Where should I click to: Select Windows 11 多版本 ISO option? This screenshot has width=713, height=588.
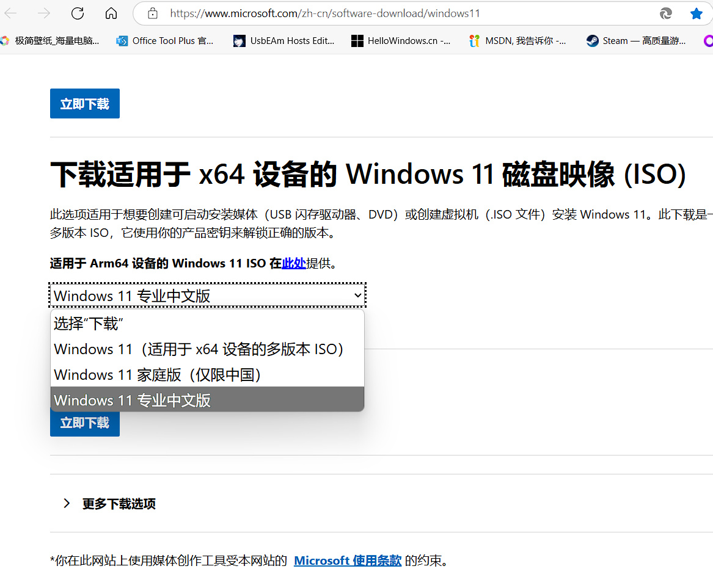[207, 349]
